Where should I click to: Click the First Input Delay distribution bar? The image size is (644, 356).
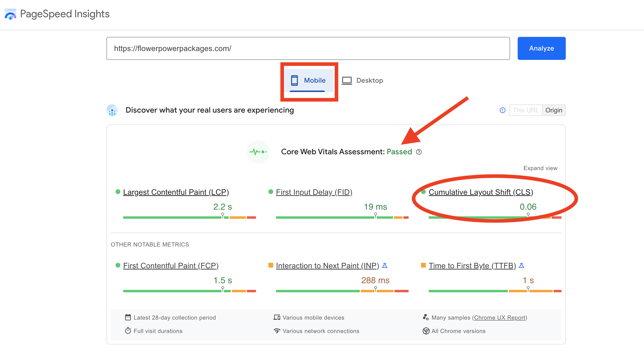pyautogui.click(x=342, y=218)
